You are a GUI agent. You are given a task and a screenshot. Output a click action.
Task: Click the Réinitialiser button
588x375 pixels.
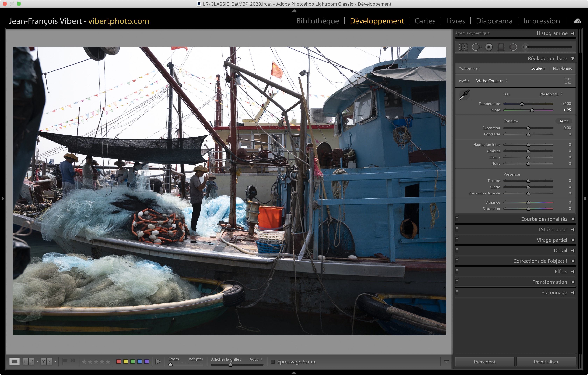pos(546,362)
